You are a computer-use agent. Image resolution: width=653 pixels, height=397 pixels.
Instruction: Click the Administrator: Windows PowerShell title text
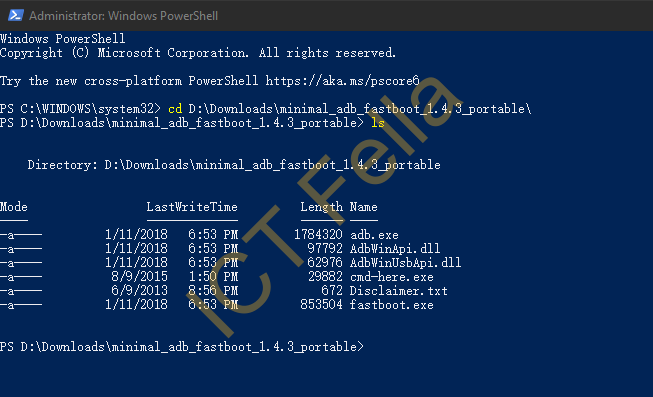click(123, 16)
